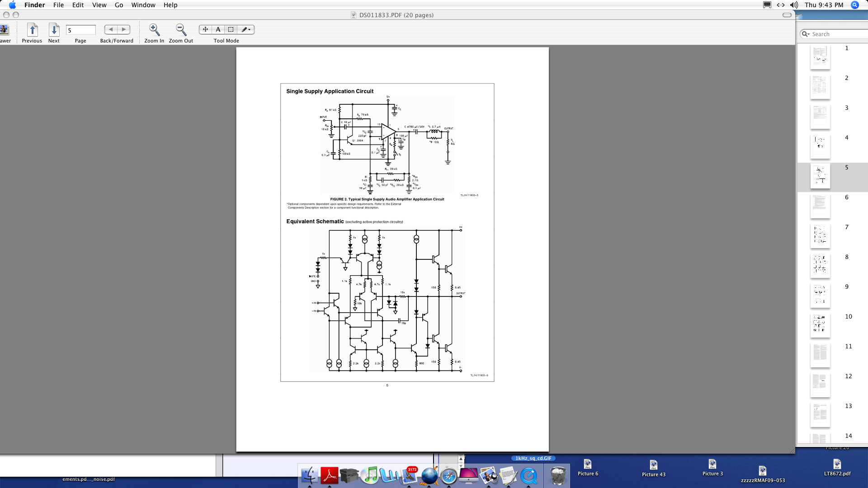Select the LT8672.pdf desktop file
868x488 pixels.
tap(837, 468)
